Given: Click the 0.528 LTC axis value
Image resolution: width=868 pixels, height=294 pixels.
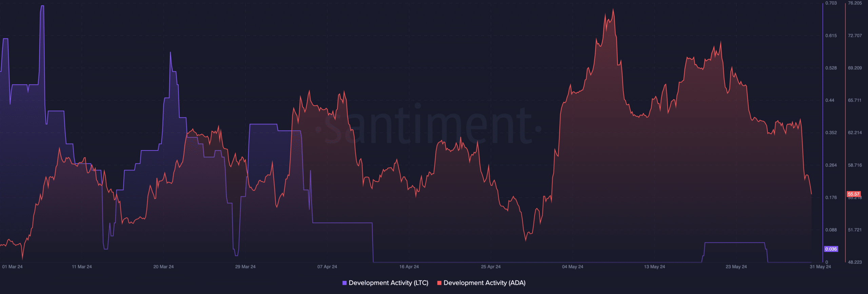Looking at the screenshot, I should [831, 68].
